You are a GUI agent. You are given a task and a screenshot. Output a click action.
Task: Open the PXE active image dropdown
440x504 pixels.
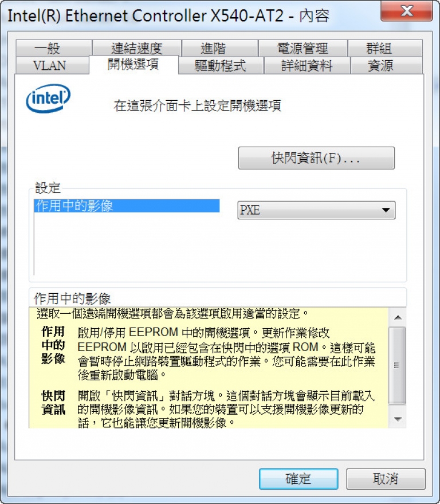(316, 210)
